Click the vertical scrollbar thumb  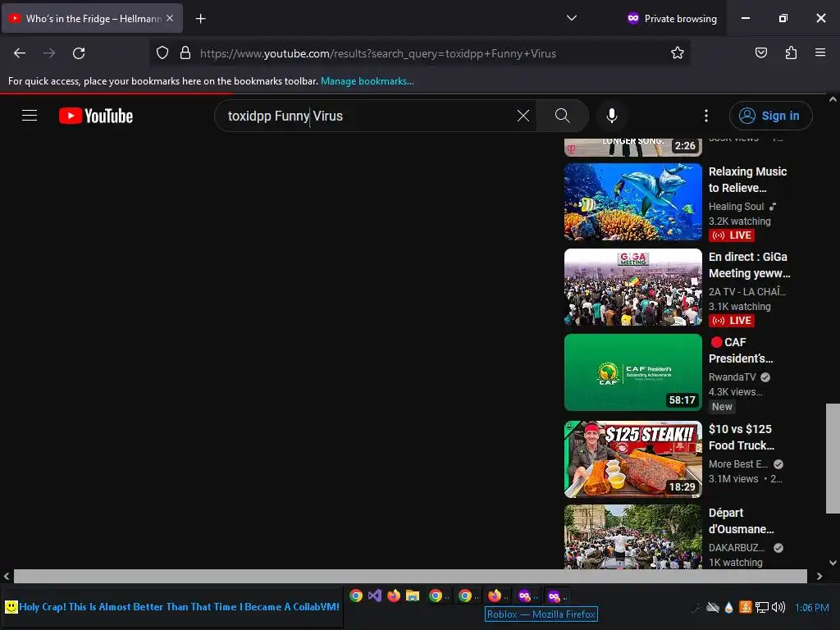[x=833, y=459]
